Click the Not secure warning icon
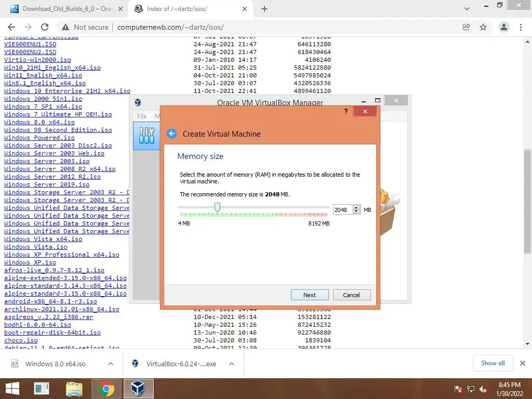 pos(65,27)
